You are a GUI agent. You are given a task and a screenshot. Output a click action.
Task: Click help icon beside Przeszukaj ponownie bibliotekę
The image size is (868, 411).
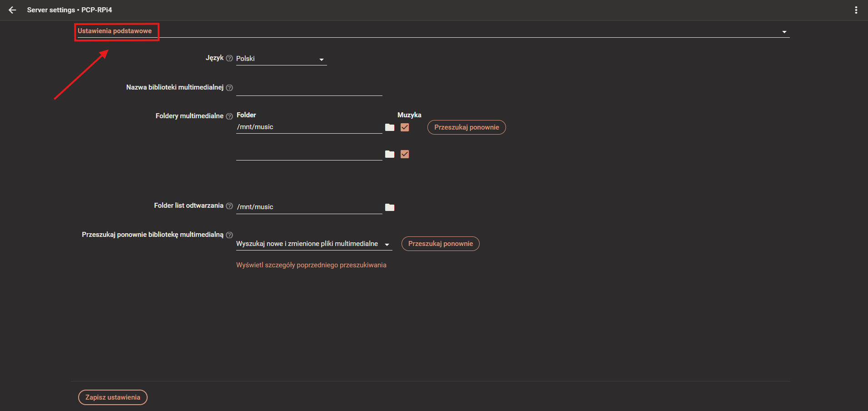pos(229,235)
